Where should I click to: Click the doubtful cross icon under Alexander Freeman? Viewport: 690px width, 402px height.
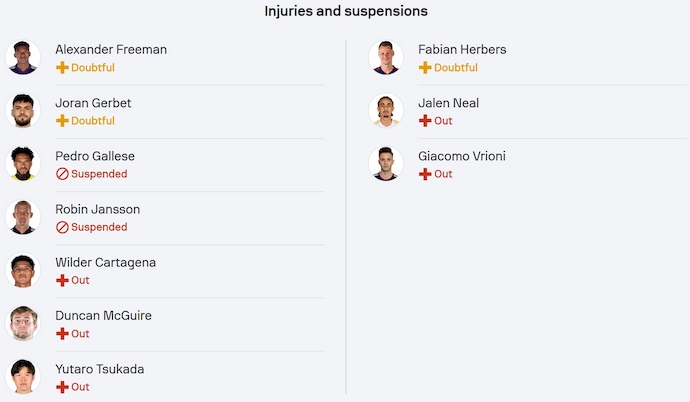[x=62, y=68]
